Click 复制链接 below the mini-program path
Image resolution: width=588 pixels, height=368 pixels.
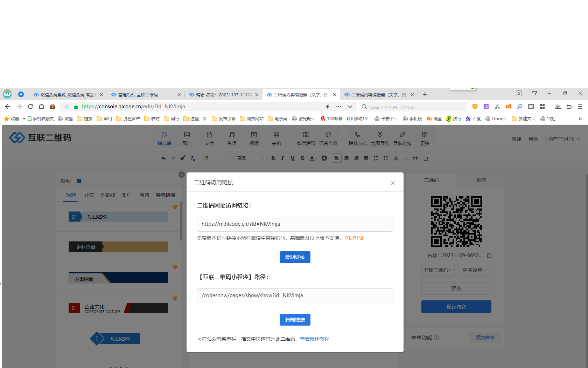(295, 320)
